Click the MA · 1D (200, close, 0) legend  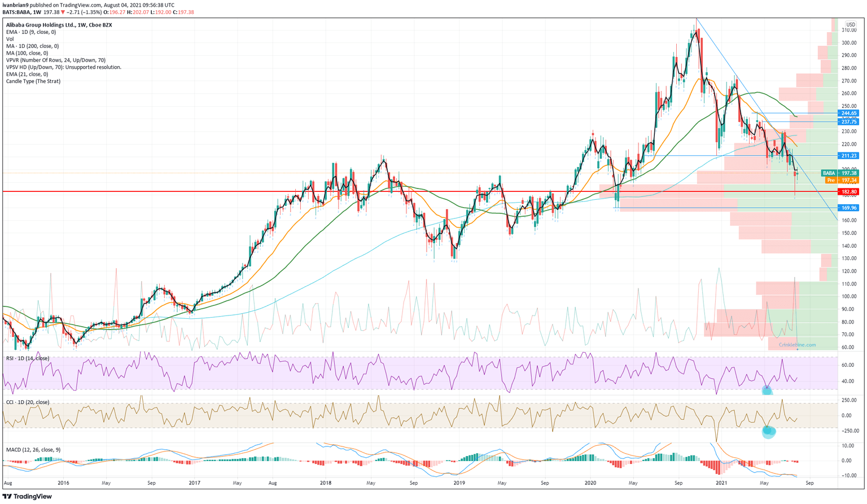pyautogui.click(x=32, y=46)
